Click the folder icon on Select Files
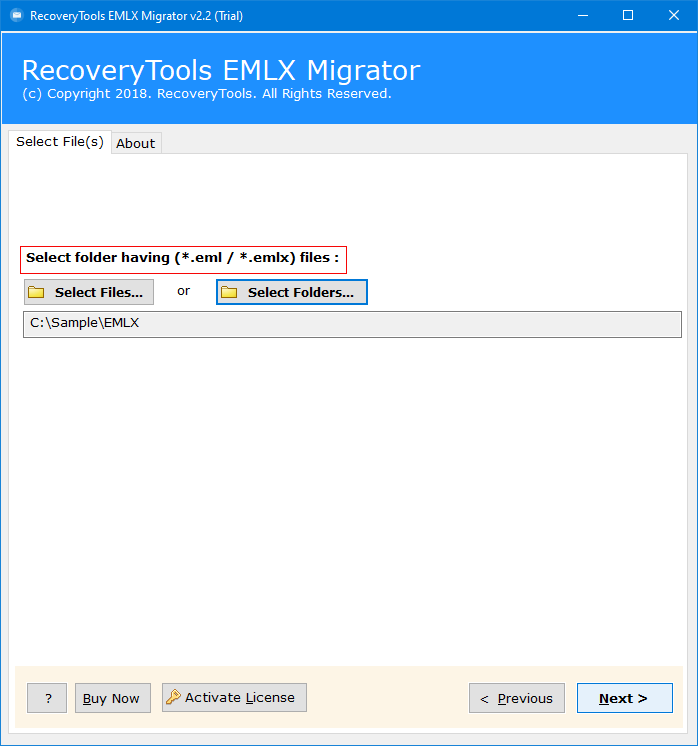Image resolution: width=698 pixels, height=746 pixels. (36, 292)
